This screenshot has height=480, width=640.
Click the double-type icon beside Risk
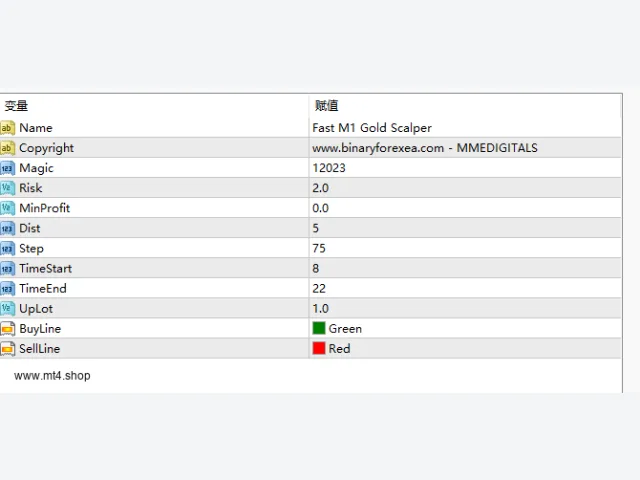coord(7,188)
